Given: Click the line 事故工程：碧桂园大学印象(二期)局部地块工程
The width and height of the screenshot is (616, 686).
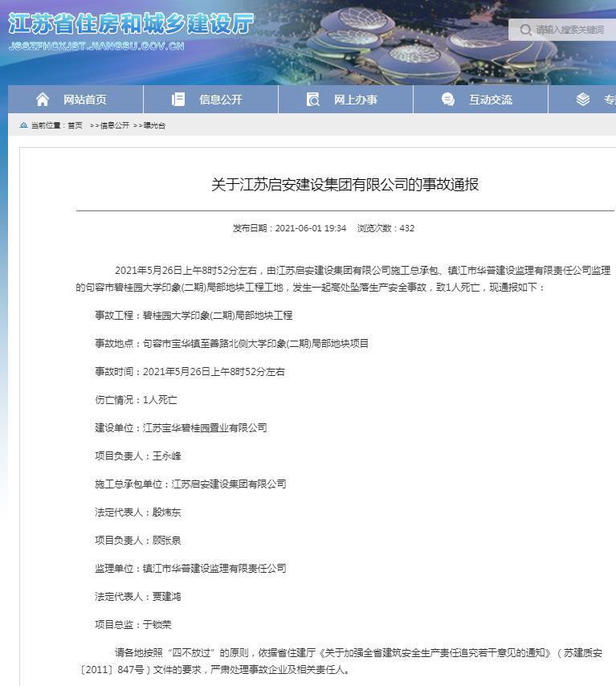Looking at the screenshot, I should pos(194,316).
